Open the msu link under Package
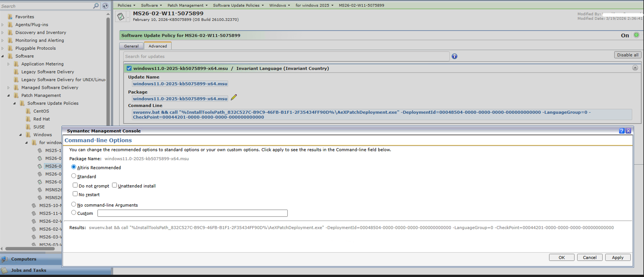The height and width of the screenshot is (277, 644). point(180,99)
